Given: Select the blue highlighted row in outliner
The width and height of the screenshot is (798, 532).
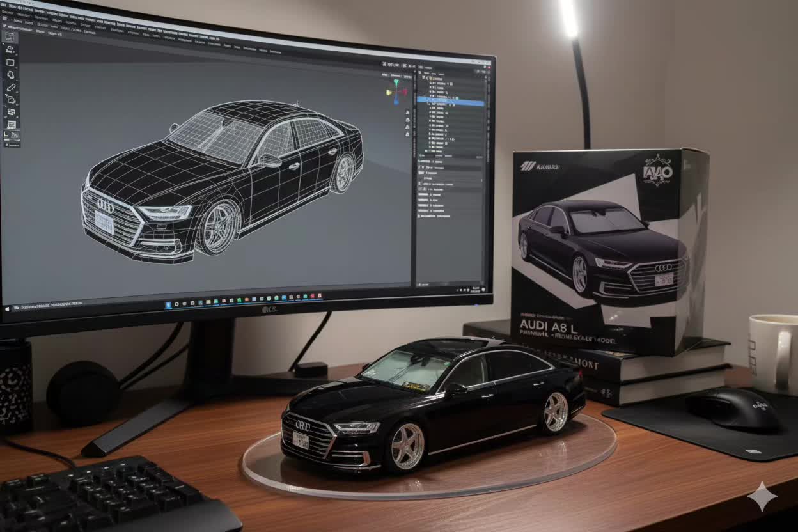Looking at the screenshot, I should click(x=451, y=101).
